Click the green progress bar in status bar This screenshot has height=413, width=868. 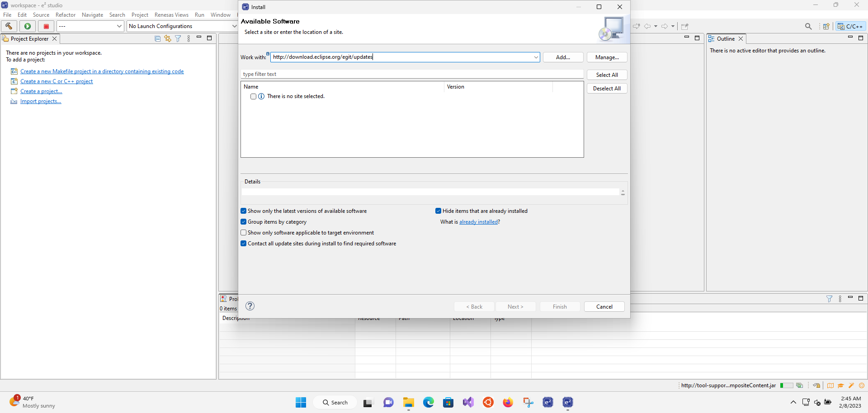click(786, 385)
